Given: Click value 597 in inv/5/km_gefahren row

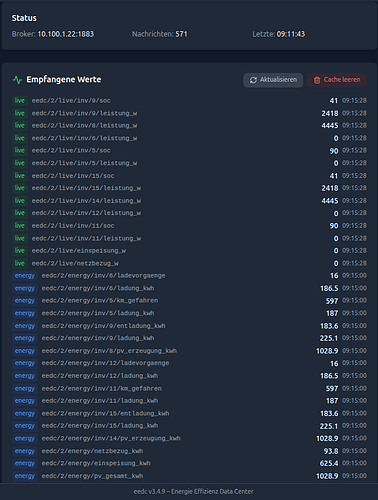Looking at the screenshot, I should [x=332, y=301].
